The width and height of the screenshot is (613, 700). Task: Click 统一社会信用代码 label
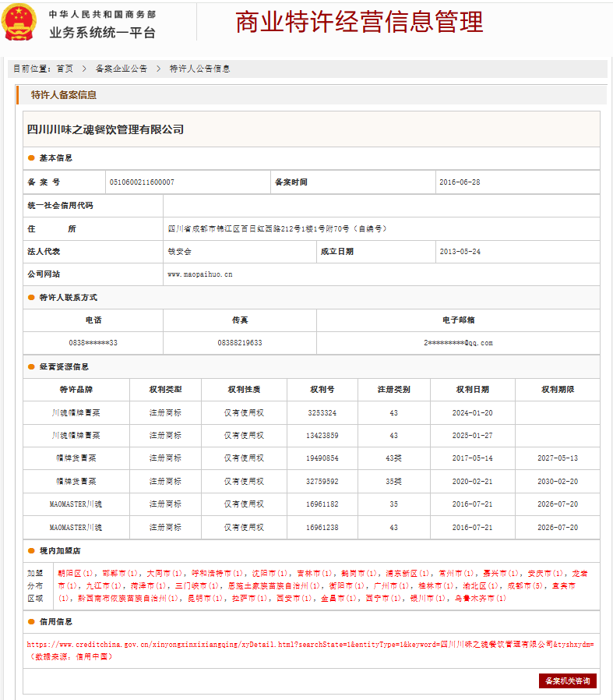coord(60,205)
